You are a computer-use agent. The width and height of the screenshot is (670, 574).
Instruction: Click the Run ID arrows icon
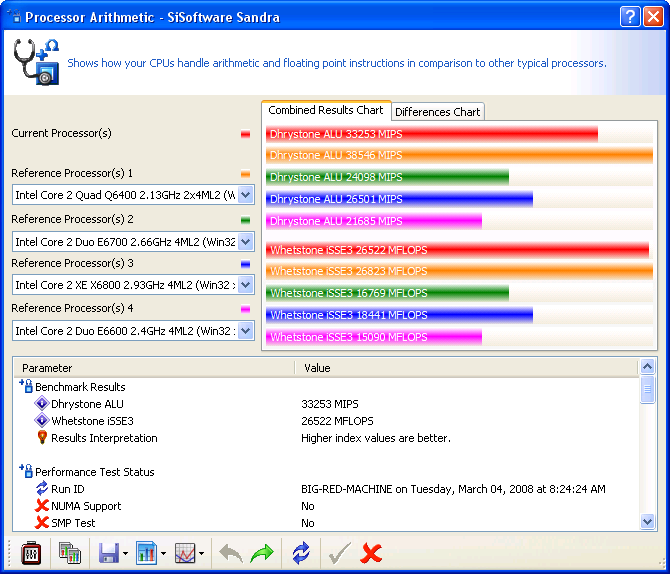pyautogui.click(x=42, y=488)
